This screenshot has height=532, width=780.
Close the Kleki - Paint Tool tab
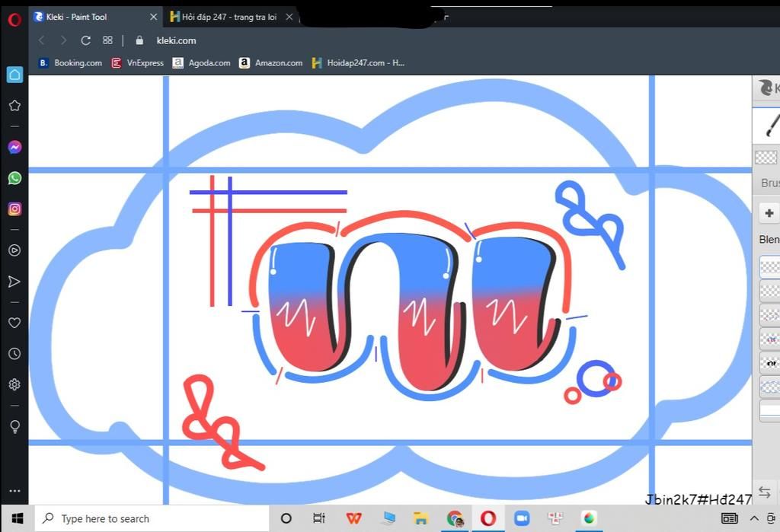(154, 17)
